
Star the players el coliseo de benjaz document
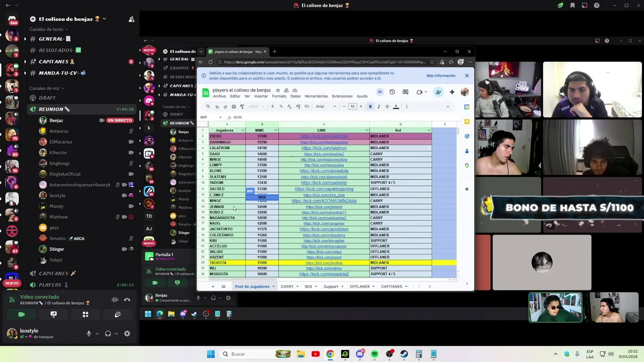click(x=278, y=90)
